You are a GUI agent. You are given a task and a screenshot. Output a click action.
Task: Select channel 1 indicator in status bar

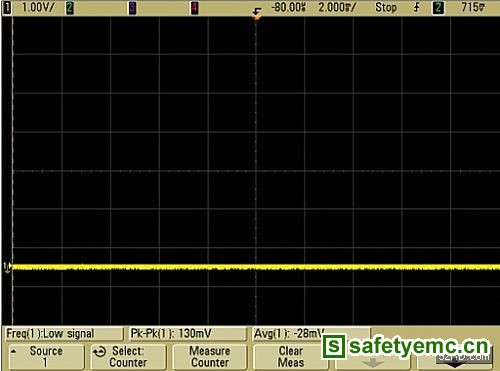point(7,8)
